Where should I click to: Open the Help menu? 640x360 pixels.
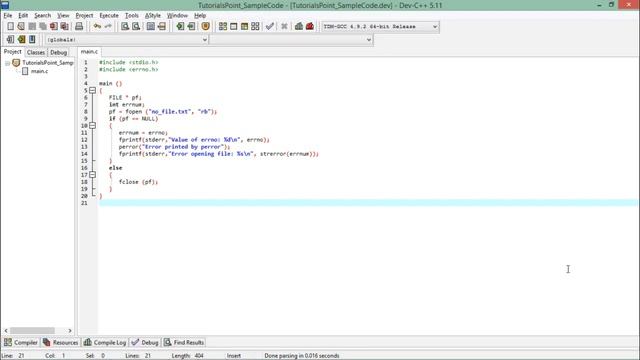click(x=200, y=16)
